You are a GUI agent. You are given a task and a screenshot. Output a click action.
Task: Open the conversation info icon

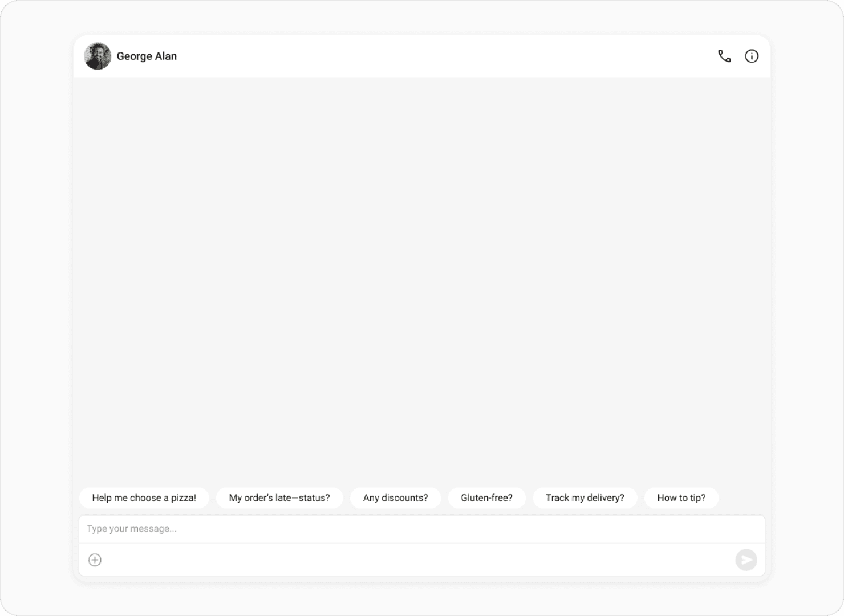(752, 56)
